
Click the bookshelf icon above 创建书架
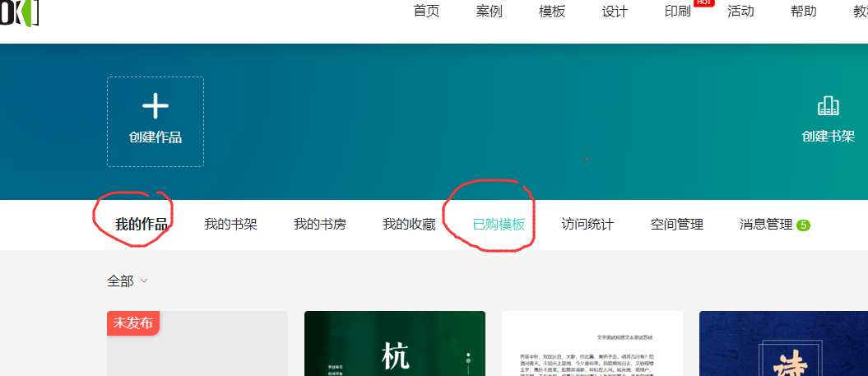[828, 106]
